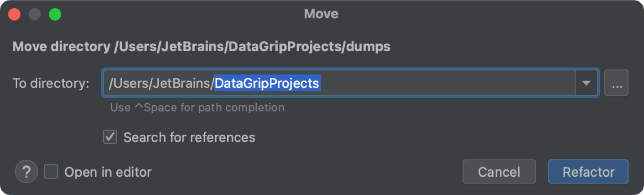Cancel the Move dialog
This screenshot has width=644, height=195.
499,172
